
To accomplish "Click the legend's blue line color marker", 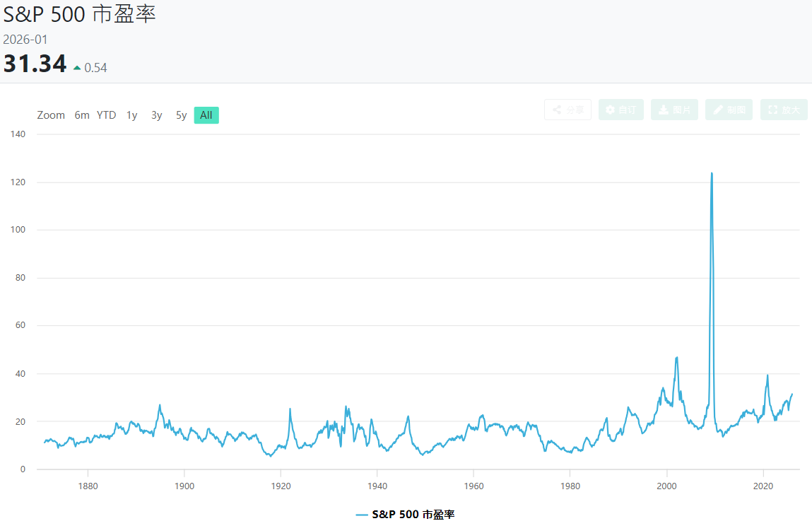I will point(362,514).
